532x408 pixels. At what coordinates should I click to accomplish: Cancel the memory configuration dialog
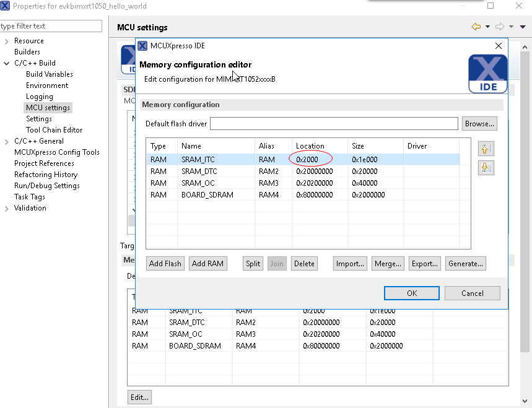point(473,293)
